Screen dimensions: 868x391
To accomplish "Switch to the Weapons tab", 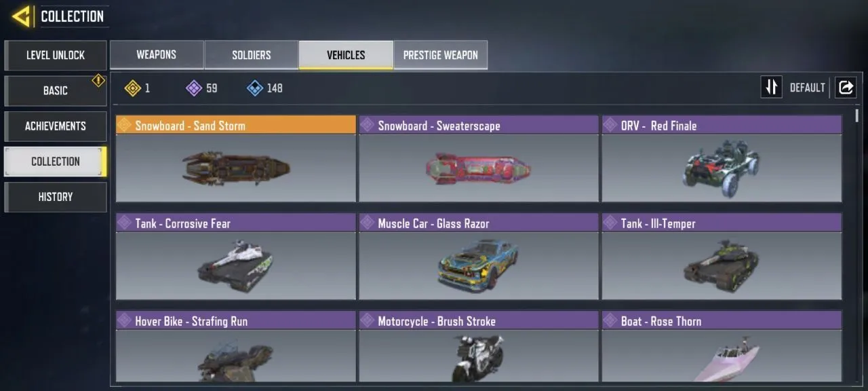I will coord(157,55).
